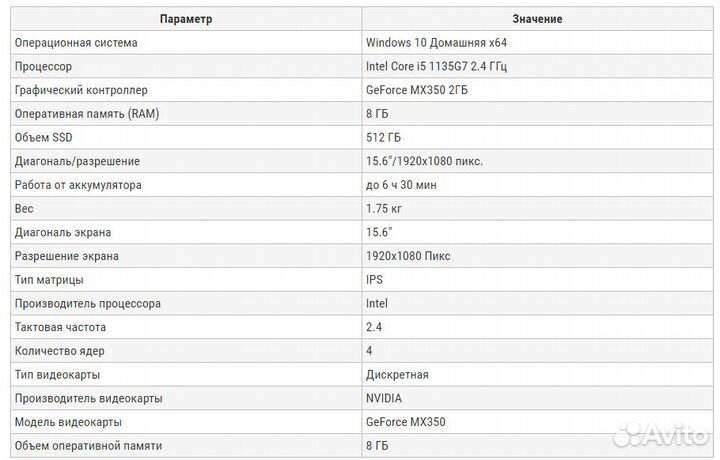Select 8 ГБ in 'Объем оперативной памяти' row

(x=377, y=446)
